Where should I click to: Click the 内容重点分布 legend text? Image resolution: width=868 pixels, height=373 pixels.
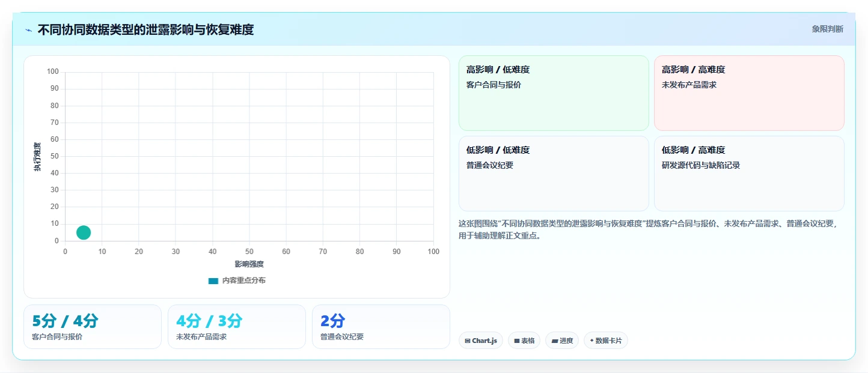pyautogui.click(x=243, y=281)
